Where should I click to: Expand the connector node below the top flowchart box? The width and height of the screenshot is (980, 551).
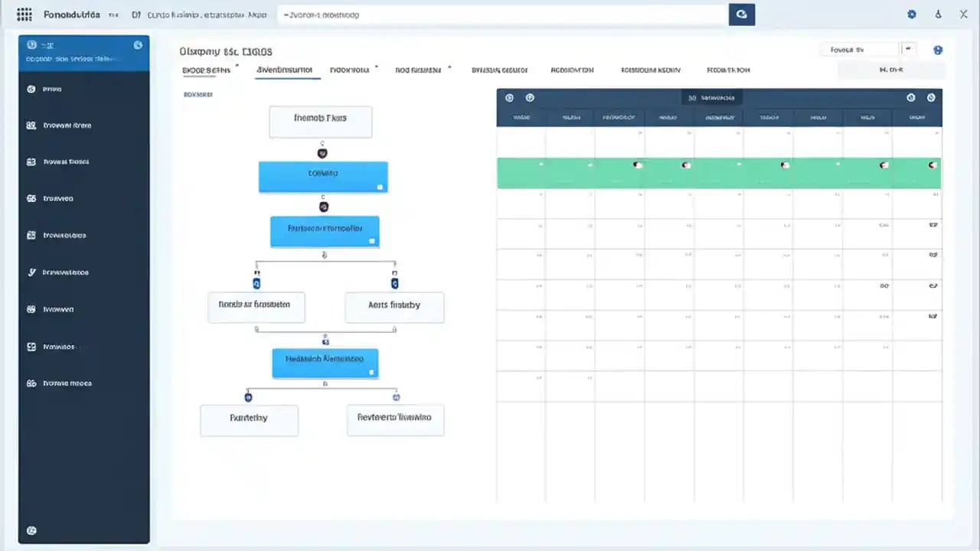[x=322, y=153]
